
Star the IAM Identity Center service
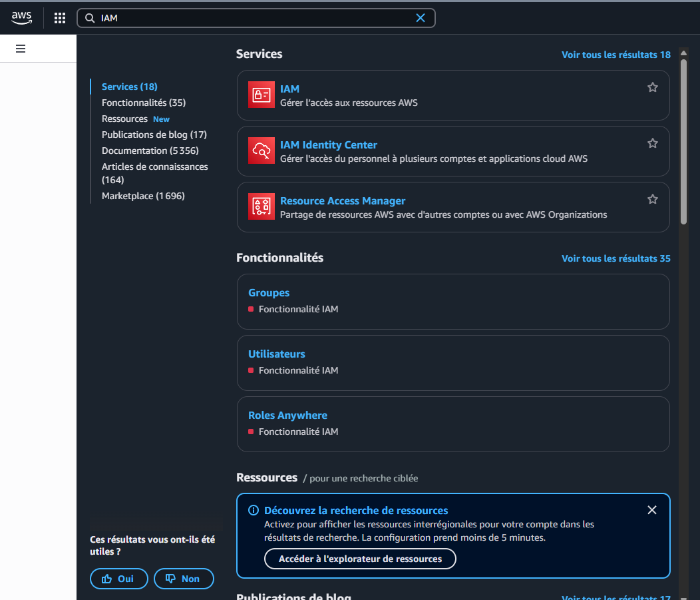[653, 143]
